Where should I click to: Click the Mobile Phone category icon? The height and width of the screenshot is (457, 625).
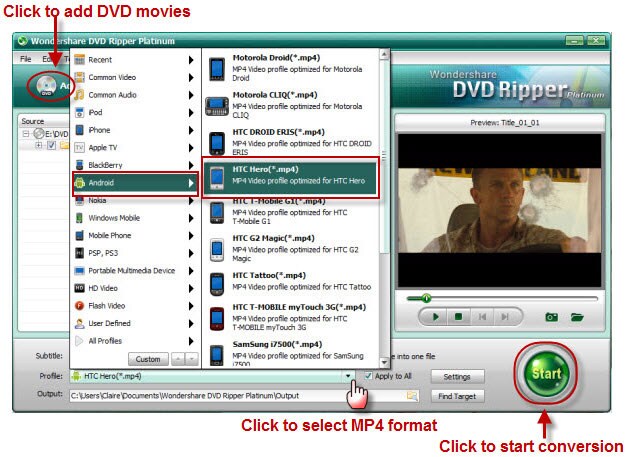(79, 235)
